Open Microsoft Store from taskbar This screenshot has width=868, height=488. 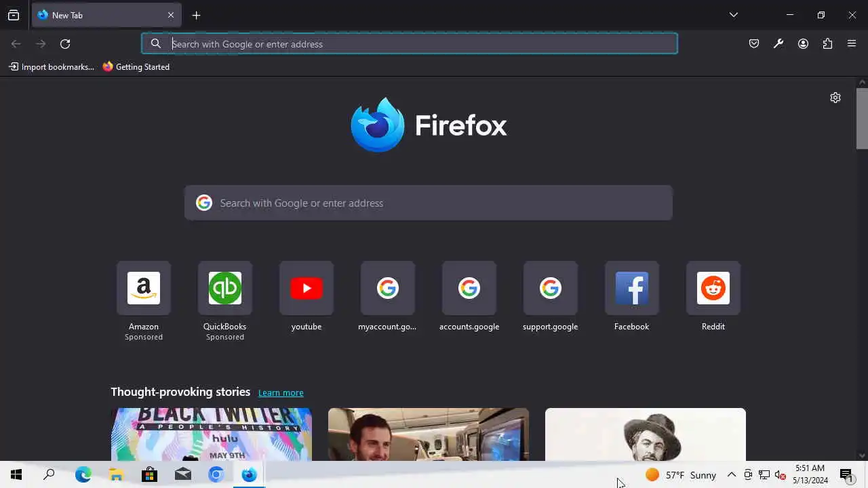point(149,475)
